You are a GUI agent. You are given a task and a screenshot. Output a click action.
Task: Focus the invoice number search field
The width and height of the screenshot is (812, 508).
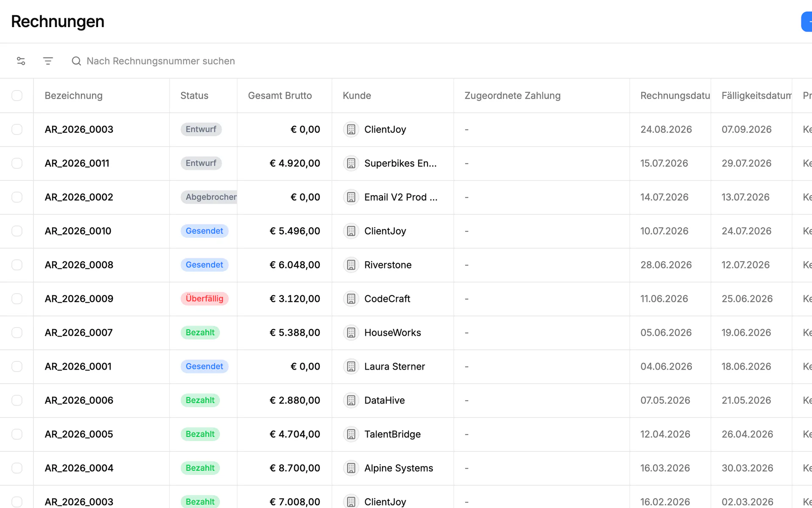pyautogui.click(x=161, y=61)
